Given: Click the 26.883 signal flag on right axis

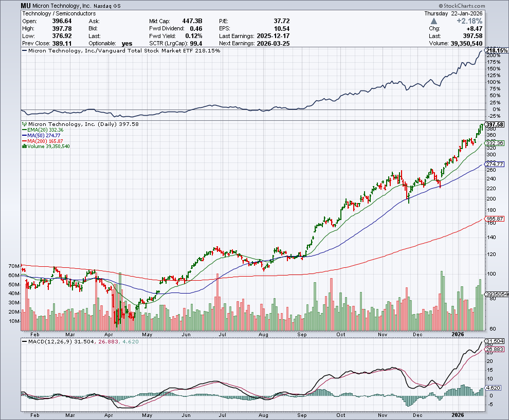Looking at the screenshot, I should 495,350.
